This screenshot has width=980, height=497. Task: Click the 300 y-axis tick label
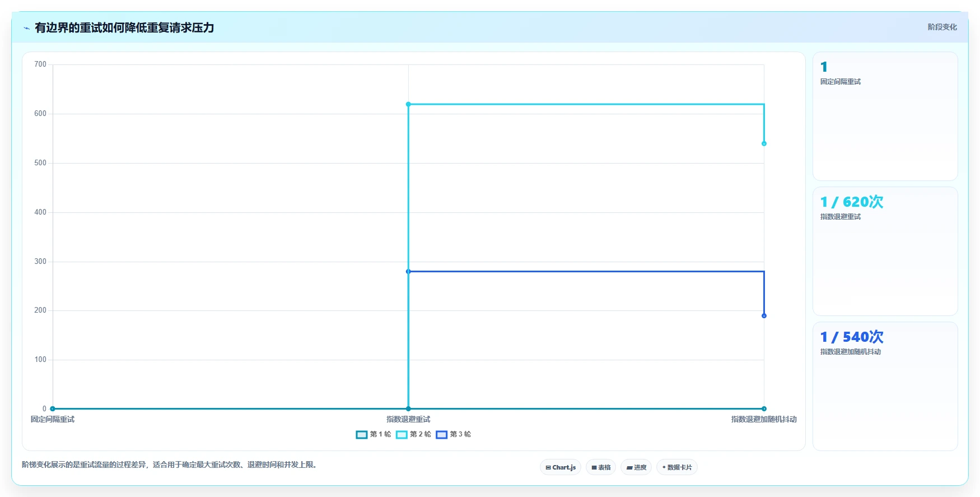(40, 262)
